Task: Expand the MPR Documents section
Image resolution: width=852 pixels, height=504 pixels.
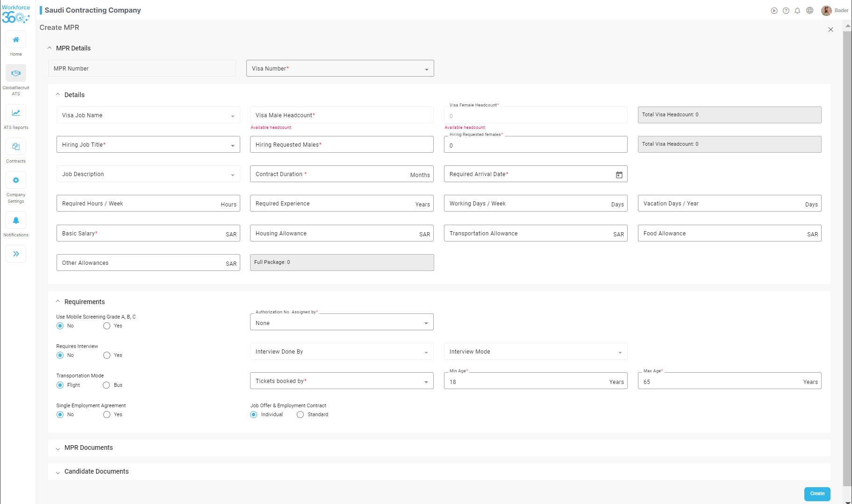Action: pyautogui.click(x=88, y=448)
